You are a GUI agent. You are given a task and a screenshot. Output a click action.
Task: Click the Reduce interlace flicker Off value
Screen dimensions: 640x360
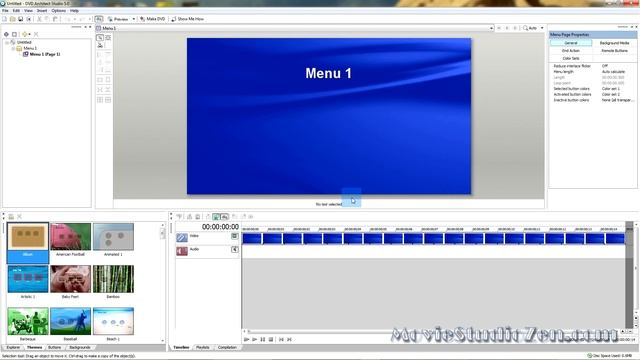coord(605,66)
